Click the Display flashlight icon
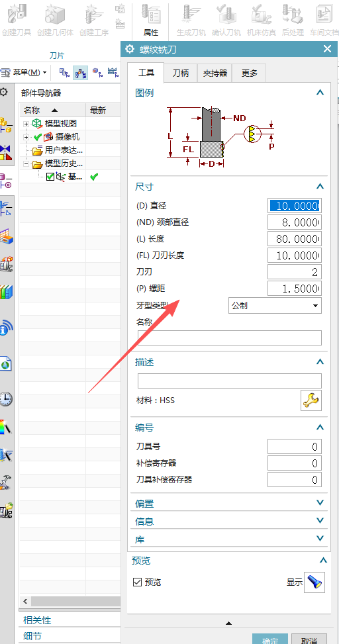 click(x=315, y=582)
